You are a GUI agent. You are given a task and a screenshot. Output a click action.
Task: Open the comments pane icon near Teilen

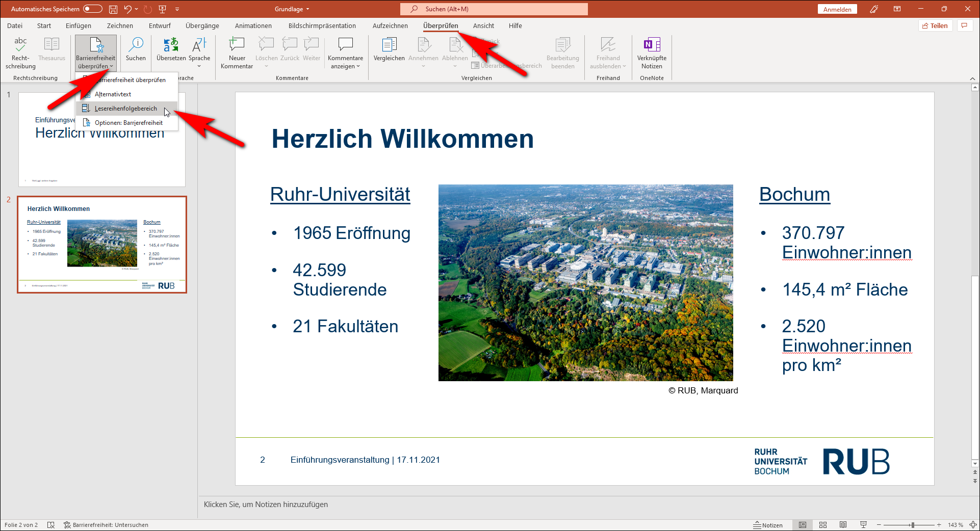964,25
